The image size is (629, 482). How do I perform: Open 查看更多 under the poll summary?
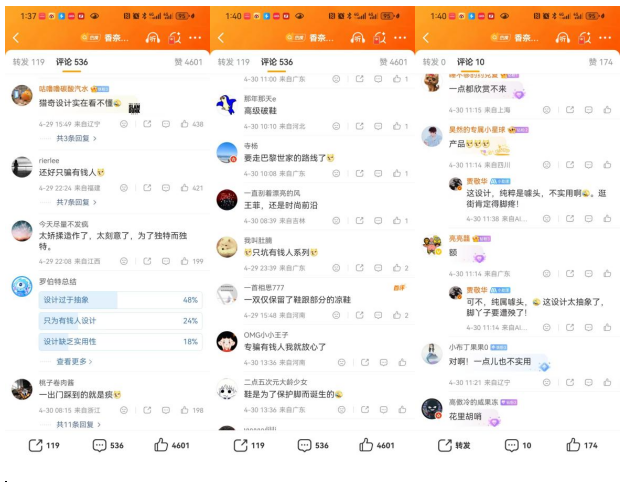click(x=74, y=362)
